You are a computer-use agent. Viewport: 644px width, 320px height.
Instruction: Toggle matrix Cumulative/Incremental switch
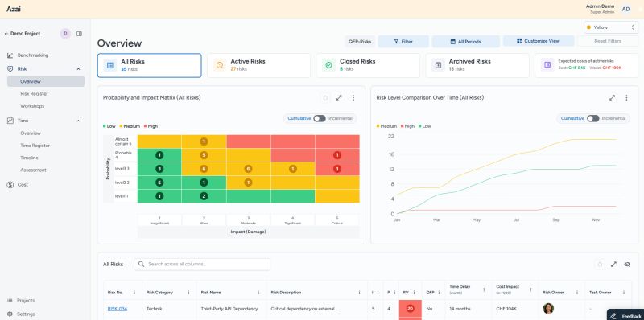click(x=319, y=118)
